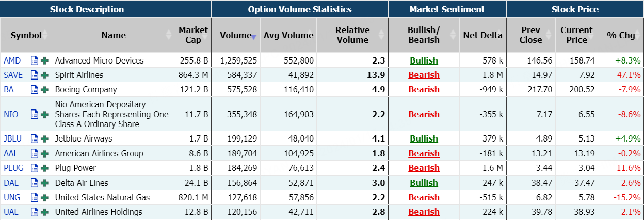
Task: Sort by the % Chg column
Action: click(x=621, y=35)
